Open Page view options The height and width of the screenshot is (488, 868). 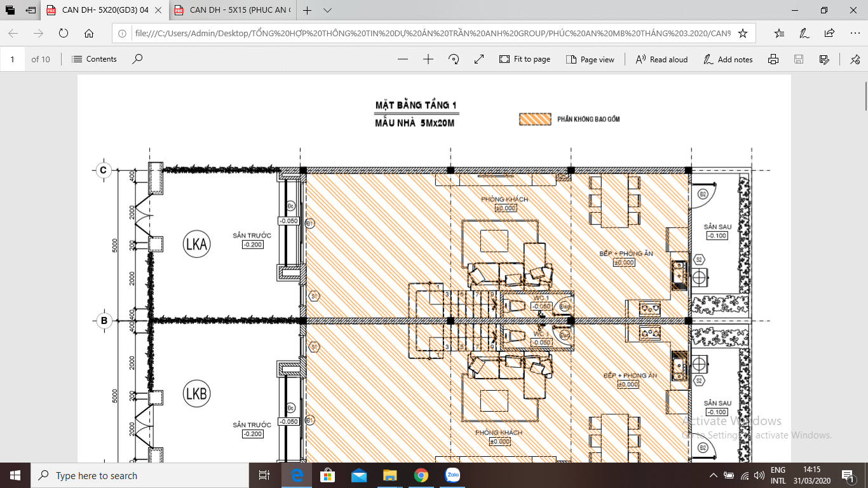point(590,59)
